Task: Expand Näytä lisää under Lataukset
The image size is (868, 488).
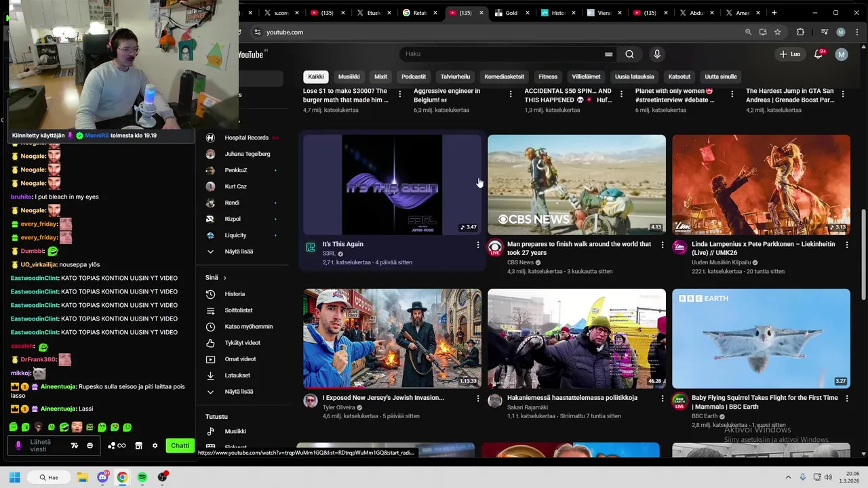Action: coord(239,392)
